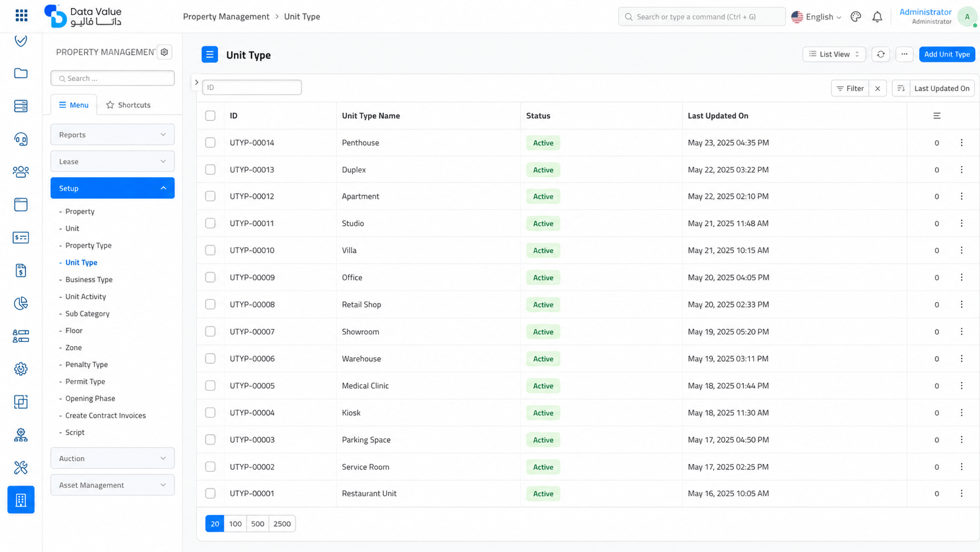
Task: Switch to the Shortcuts tab
Action: click(x=128, y=105)
